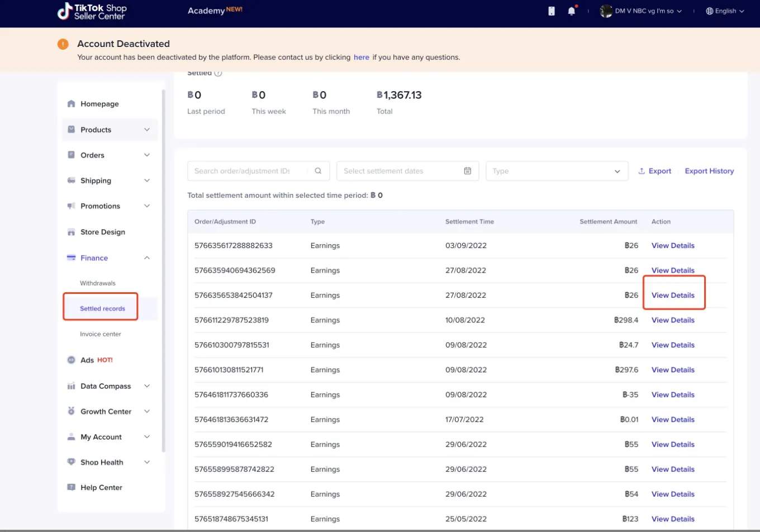Image resolution: width=760 pixels, height=532 pixels.
Task: Select the Promotions megaphone icon
Action: pyautogui.click(x=71, y=206)
